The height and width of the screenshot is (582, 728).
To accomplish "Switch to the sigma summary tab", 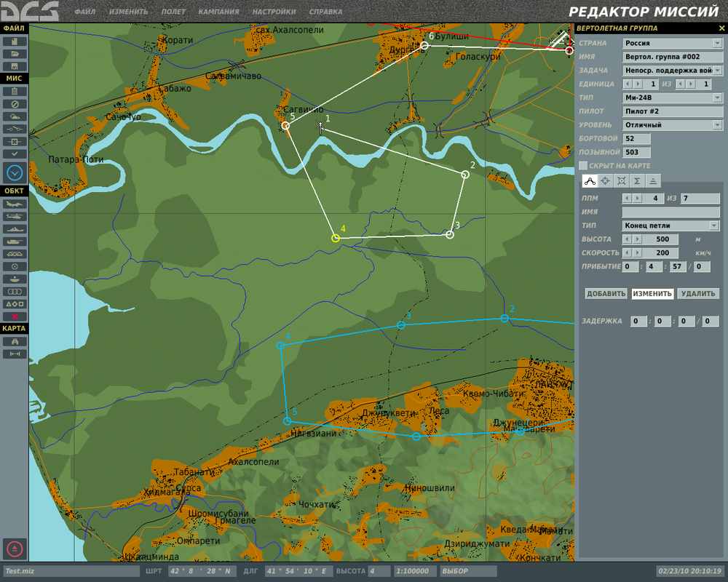I will [637, 181].
